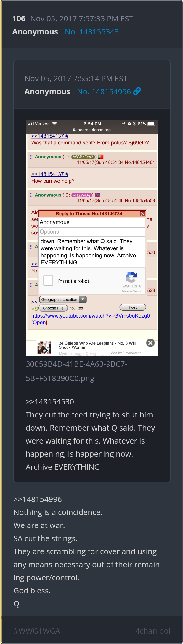Tap the ad thumbnail image of the woman

44,347
